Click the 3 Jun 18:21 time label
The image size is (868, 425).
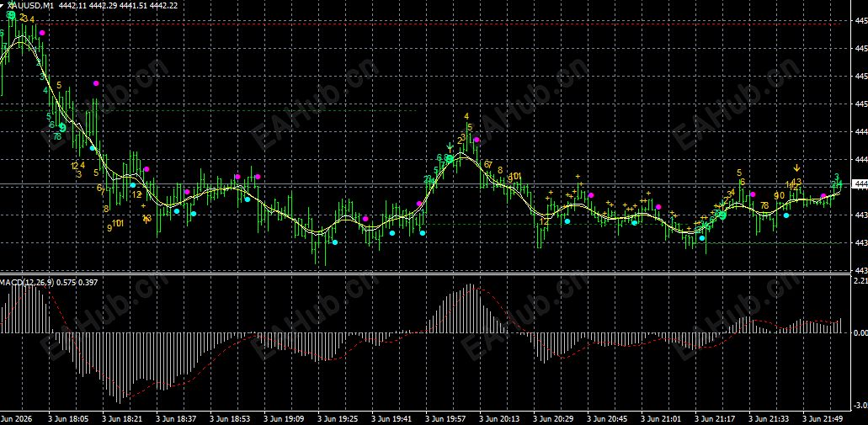click(x=121, y=419)
